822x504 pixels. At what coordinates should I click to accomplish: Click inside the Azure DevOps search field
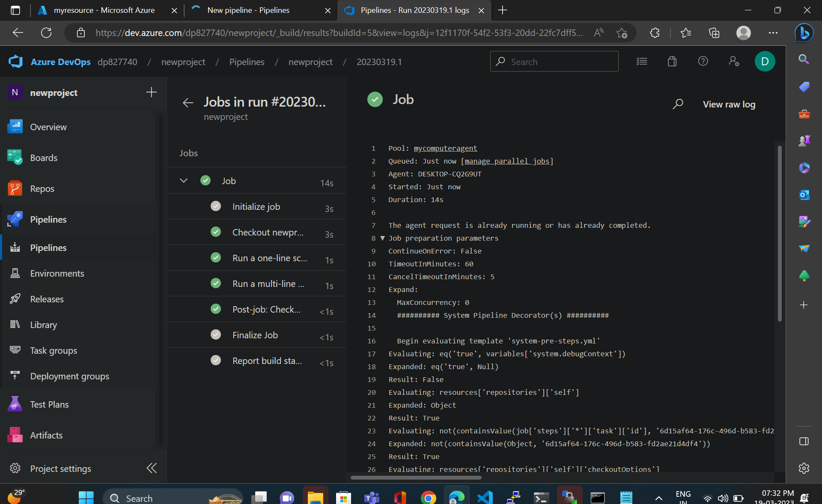(x=554, y=61)
